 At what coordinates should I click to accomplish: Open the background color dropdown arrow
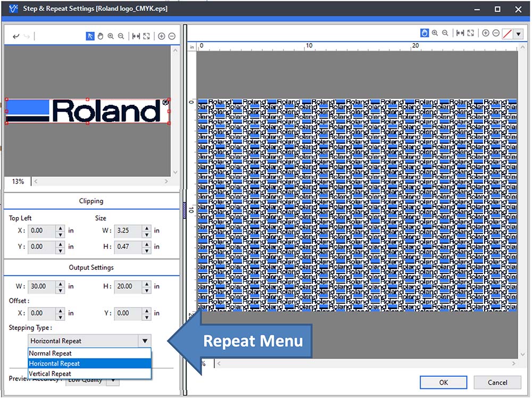pos(518,34)
